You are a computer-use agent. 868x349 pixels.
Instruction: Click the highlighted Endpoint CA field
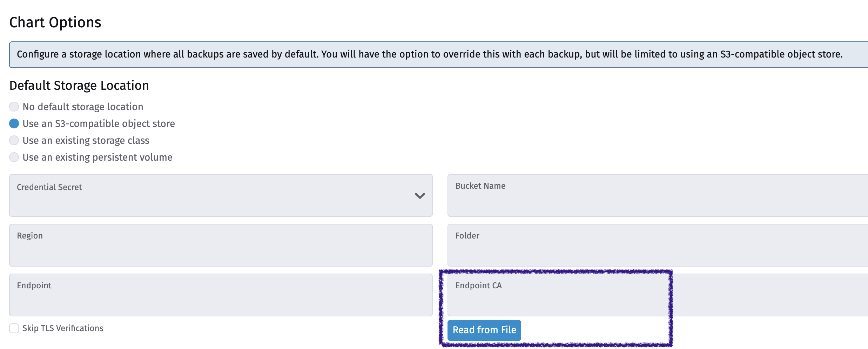click(x=558, y=295)
